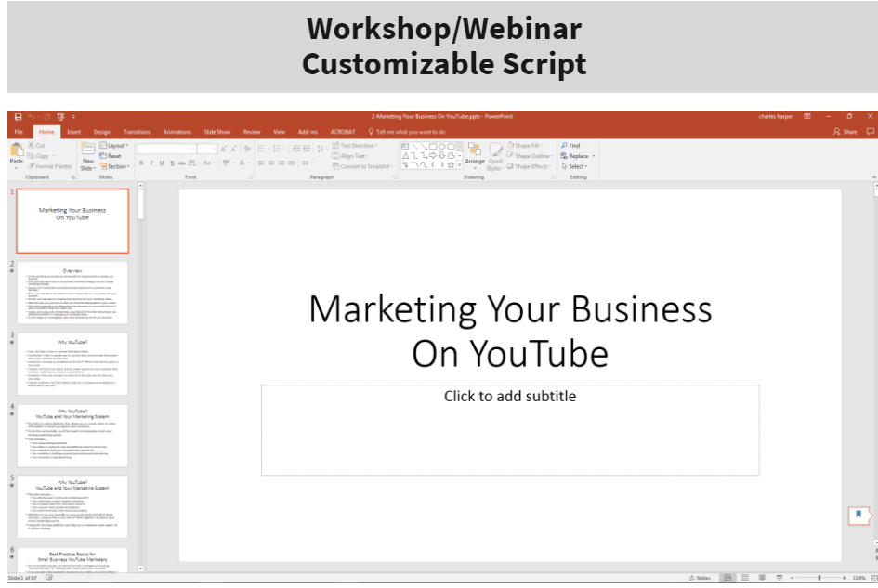Click the New Slide icon
Screen dimensions: 878x588
click(x=88, y=149)
